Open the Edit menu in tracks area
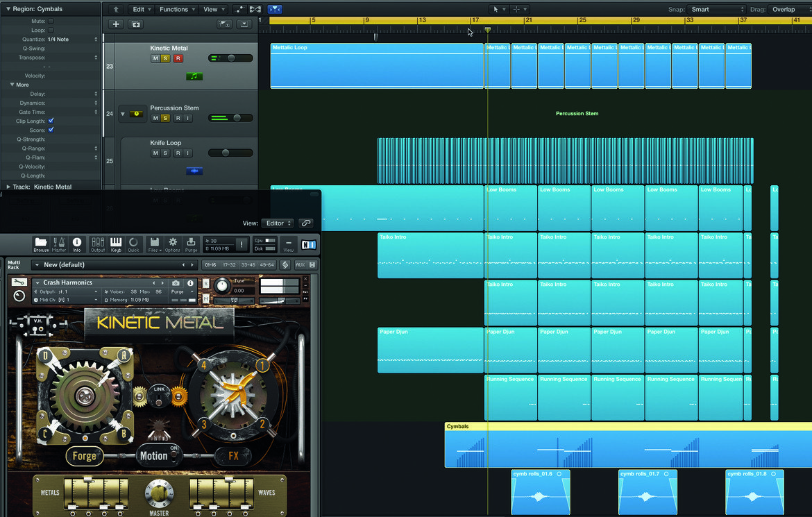 pyautogui.click(x=142, y=9)
